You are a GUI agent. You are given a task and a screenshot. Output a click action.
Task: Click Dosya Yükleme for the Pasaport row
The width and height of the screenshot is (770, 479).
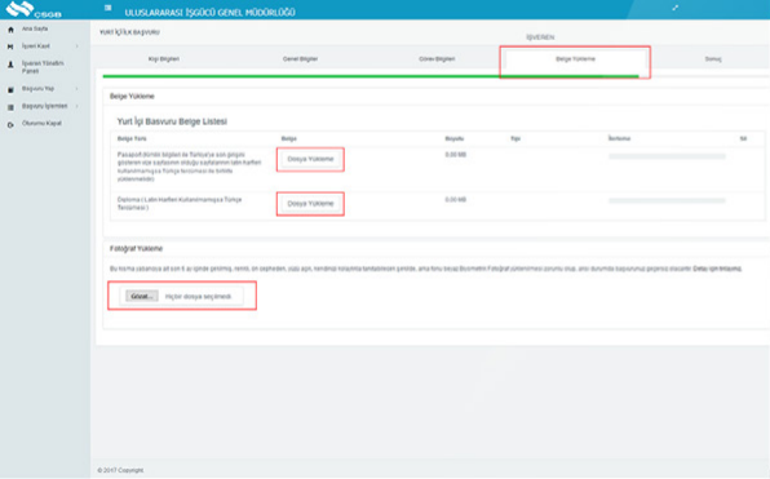[310, 160]
